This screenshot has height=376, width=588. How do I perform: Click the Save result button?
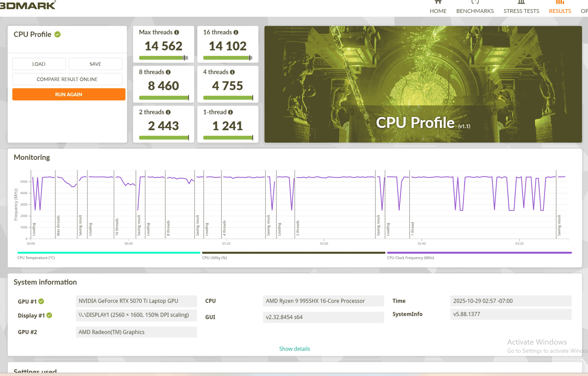pos(95,64)
